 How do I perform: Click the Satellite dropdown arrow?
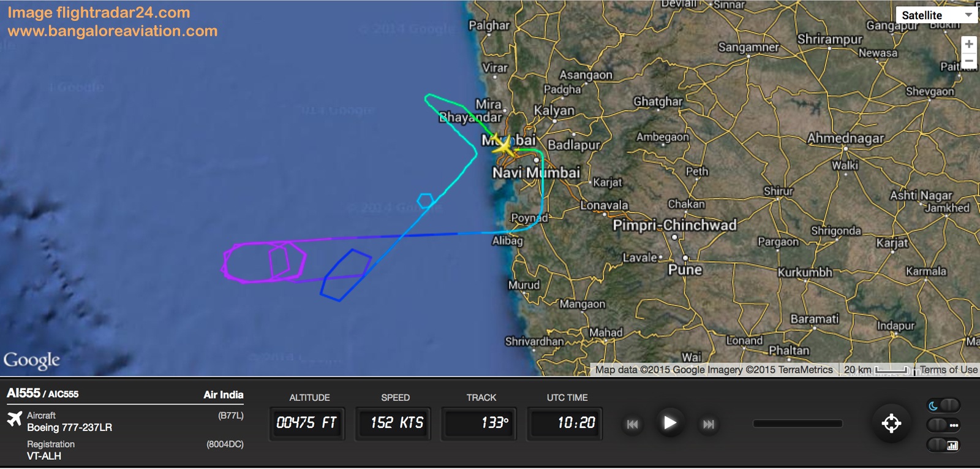(x=968, y=15)
